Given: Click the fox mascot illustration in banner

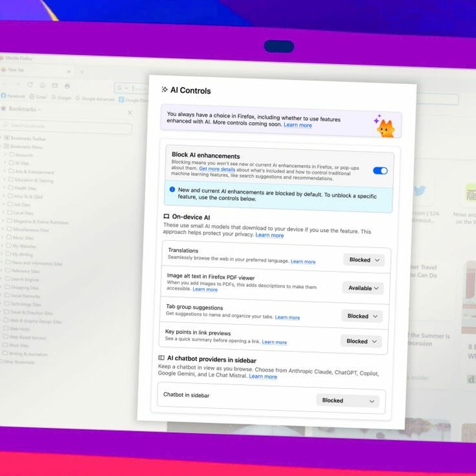Looking at the screenshot, I should coord(385,127).
